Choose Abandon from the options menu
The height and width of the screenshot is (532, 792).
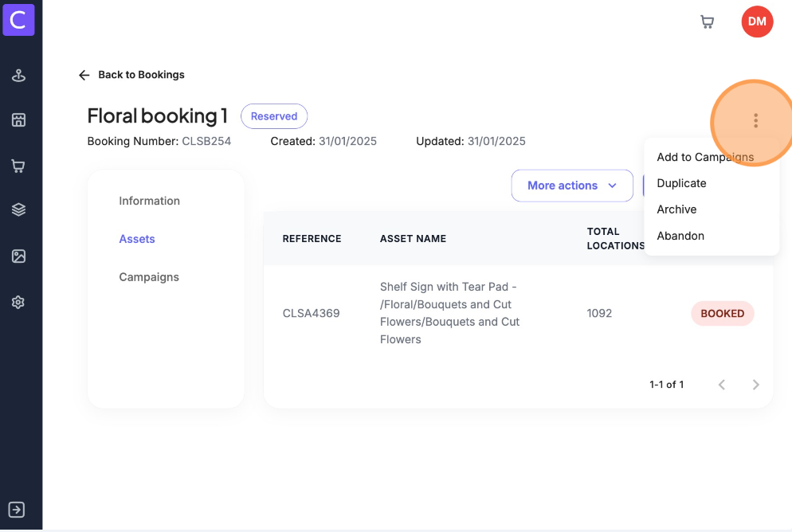pos(680,236)
